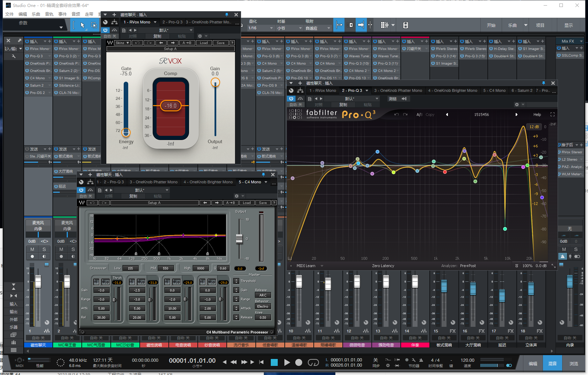Open the quantize 1/16 dropdown
Screen dimensions: 588x375
[261, 28]
